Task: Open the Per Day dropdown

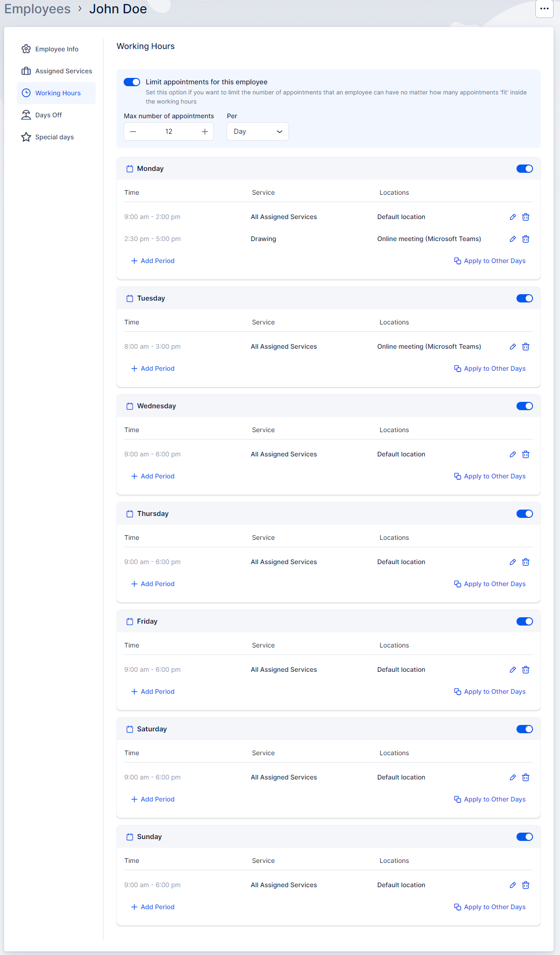Action: pyautogui.click(x=257, y=132)
